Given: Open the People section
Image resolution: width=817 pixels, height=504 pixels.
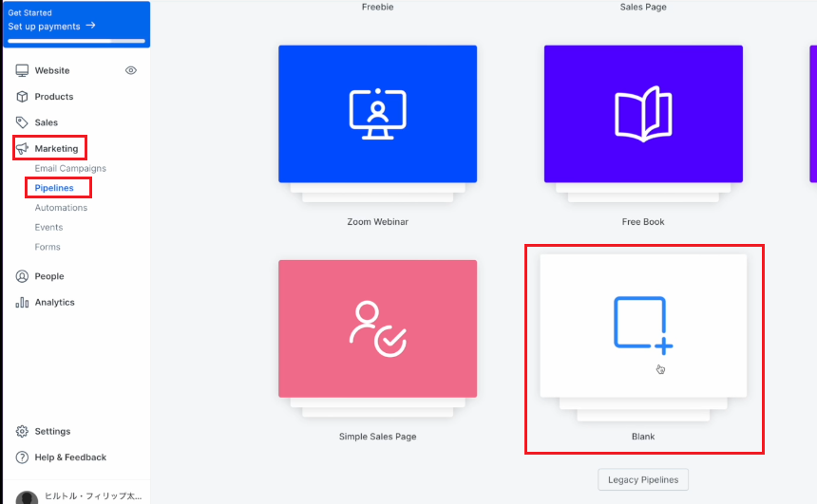Looking at the screenshot, I should point(49,276).
